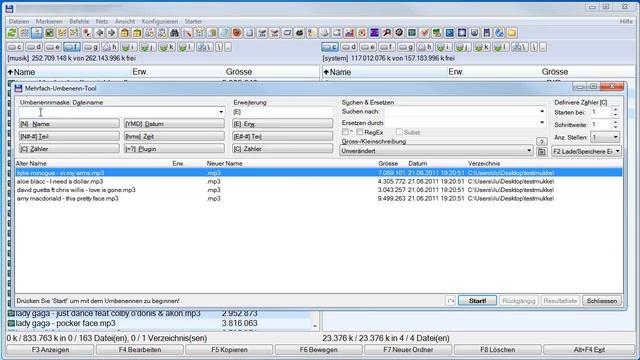Select drive g in the right panel
640x360 pixels.
[406, 47]
